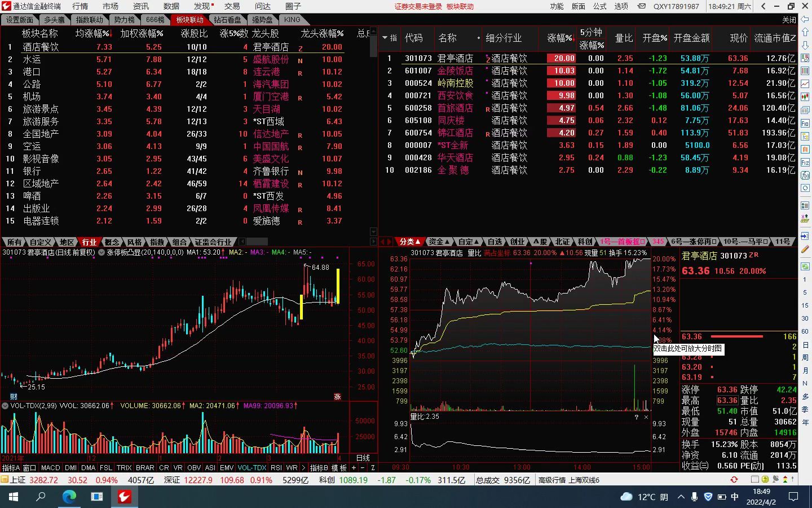Open the notification center icon in taskbar
The height and width of the screenshot is (508, 812).
point(793,497)
